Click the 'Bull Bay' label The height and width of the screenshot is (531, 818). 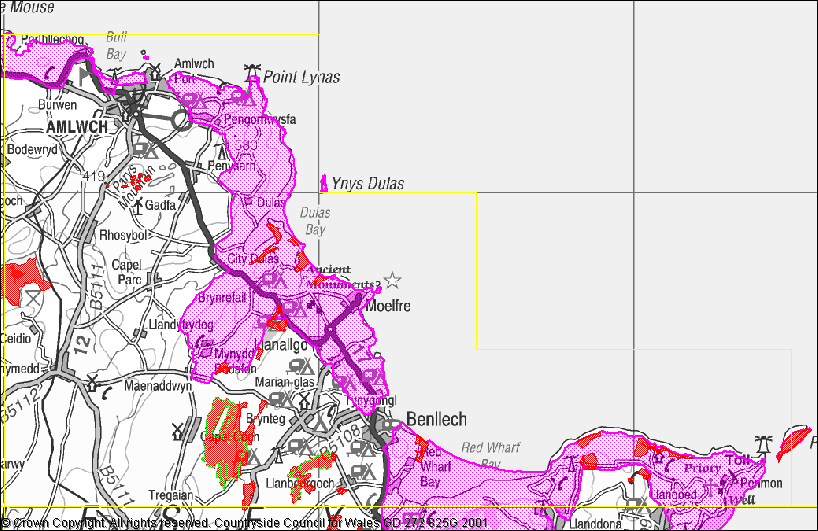(116, 45)
